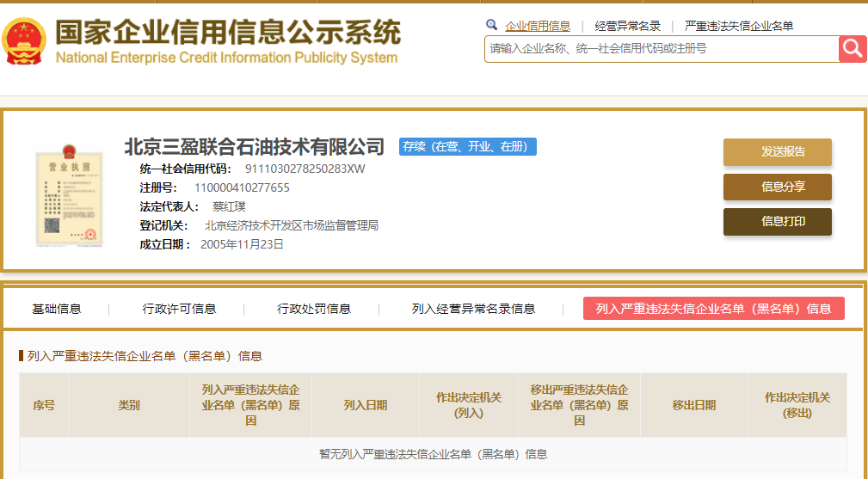Viewport: 868px width, 479px height.
Task: Click the section heading 列入严重违法失信企业名单（黑名单）信息
Action: pyautogui.click(x=145, y=356)
